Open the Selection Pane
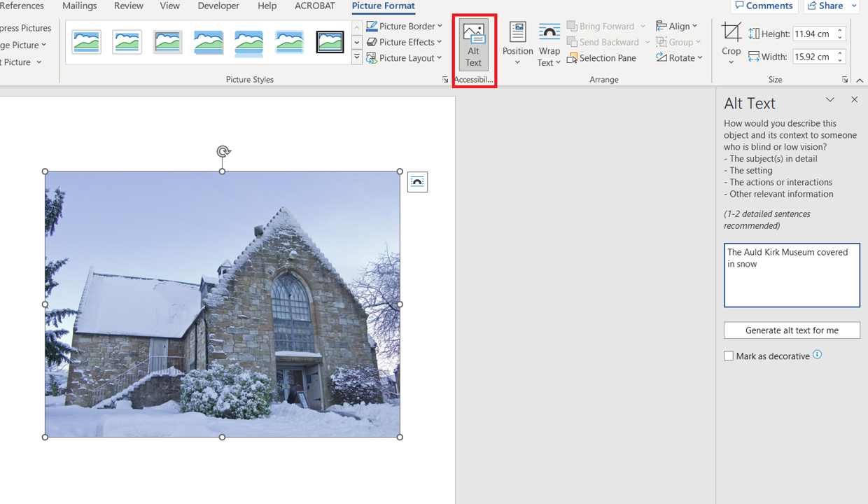This screenshot has width=868, height=504. [601, 58]
